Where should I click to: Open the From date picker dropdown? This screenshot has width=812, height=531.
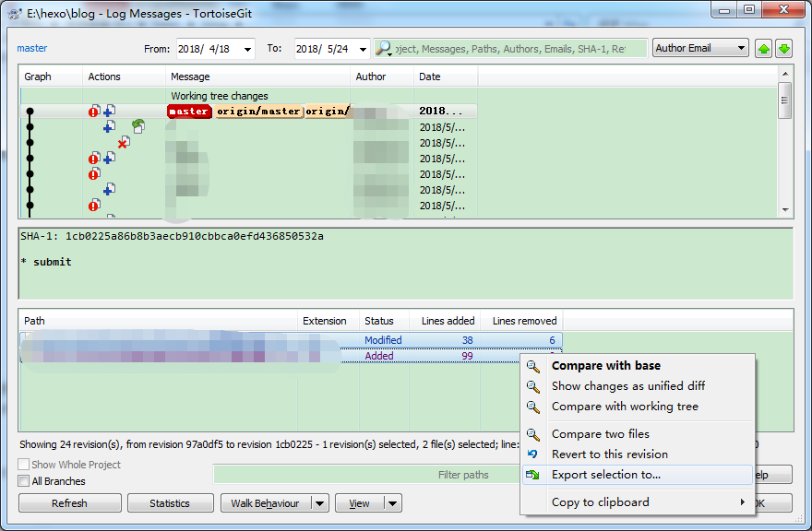pyautogui.click(x=247, y=49)
